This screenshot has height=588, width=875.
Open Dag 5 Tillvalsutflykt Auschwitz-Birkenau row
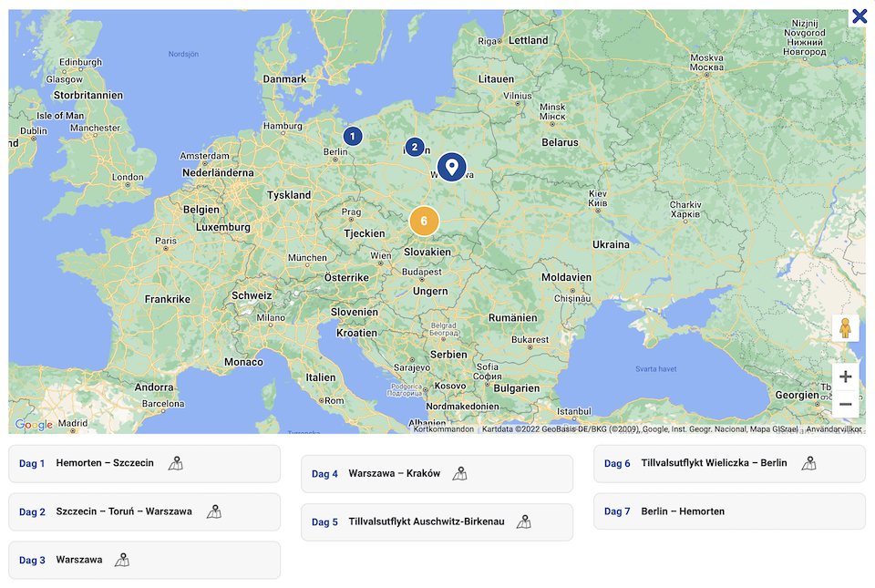click(x=437, y=522)
